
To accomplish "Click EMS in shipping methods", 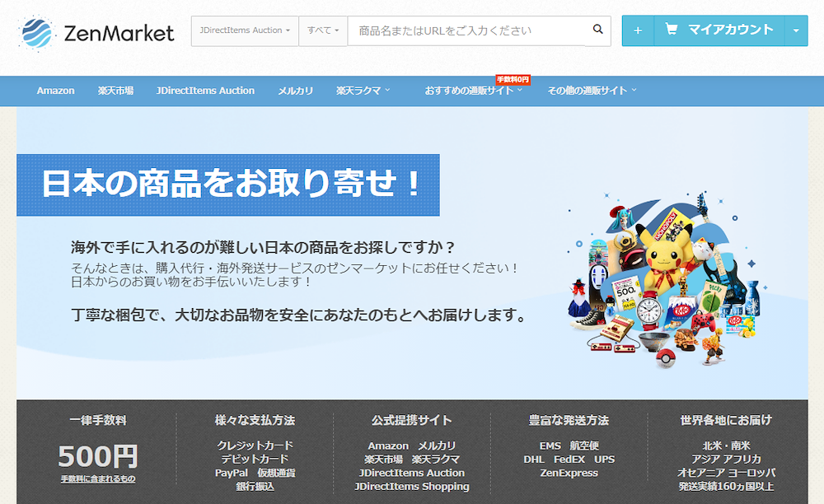I will tap(550, 446).
